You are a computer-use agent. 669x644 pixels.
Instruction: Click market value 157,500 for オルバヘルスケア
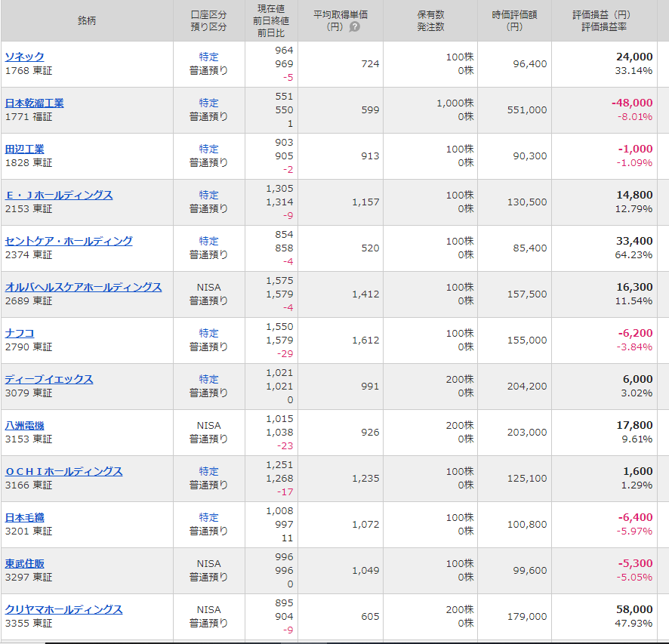point(527,294)
